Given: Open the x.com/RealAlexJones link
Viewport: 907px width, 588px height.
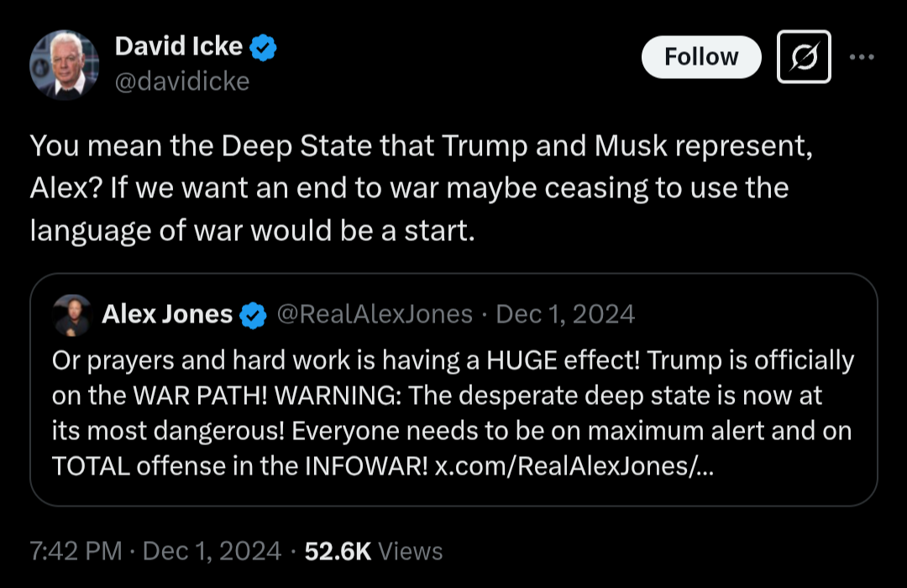Looking at the screenshot, I should (x=575, y=467).
